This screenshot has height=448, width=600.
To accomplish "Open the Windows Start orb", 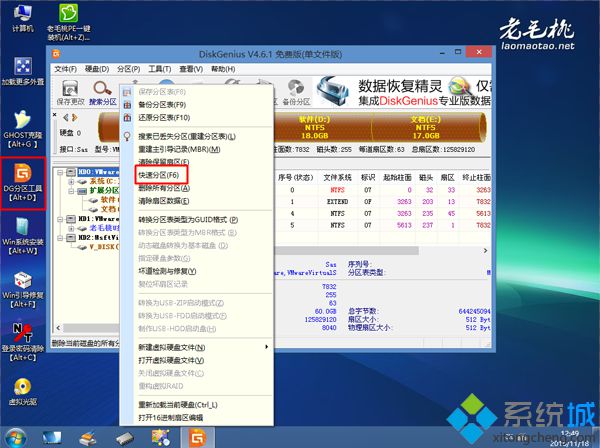I will 17,436.
